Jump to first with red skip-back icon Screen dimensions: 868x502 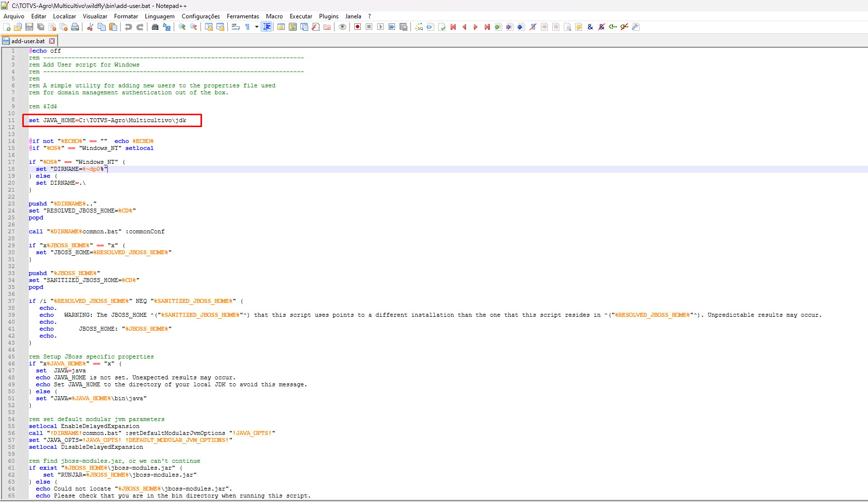pos(453,27)
